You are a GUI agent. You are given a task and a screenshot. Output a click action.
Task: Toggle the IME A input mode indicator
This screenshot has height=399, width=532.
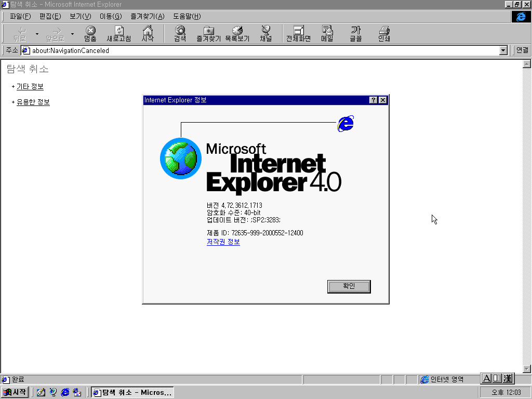pyautogui.click(x=486, y=378)
